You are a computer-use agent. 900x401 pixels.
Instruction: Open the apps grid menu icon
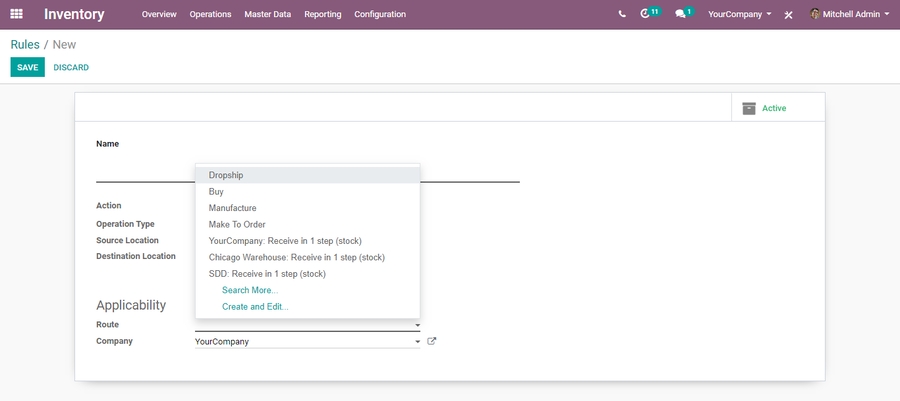pos(16,14)
